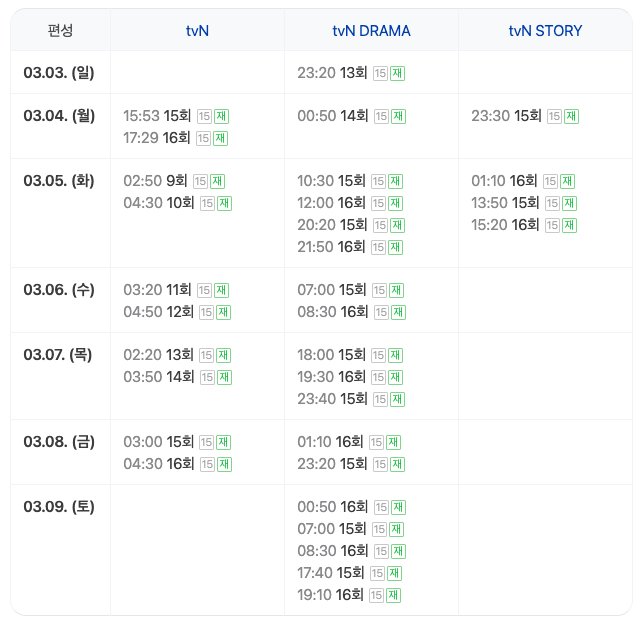
Task: Select the 03.08. (금) date row label
Action: pyautogui.click(x=59, y=442)
